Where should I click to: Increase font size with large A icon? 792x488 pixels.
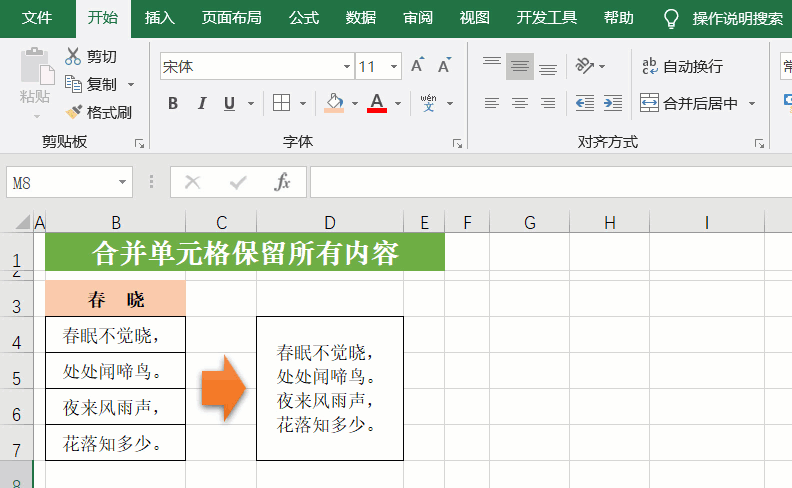tap(417, 65)
